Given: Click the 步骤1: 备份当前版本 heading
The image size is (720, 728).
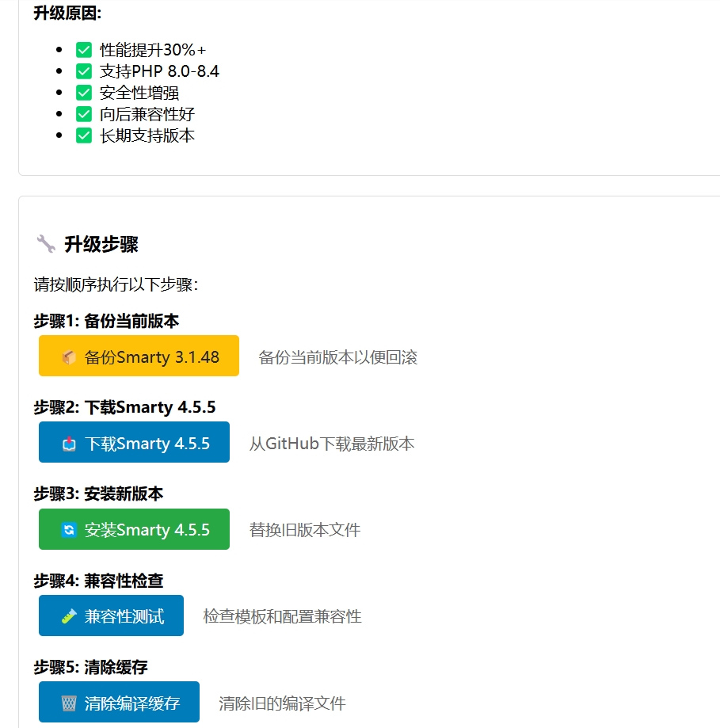Looking at the screenshot, I should click(106, 321).
